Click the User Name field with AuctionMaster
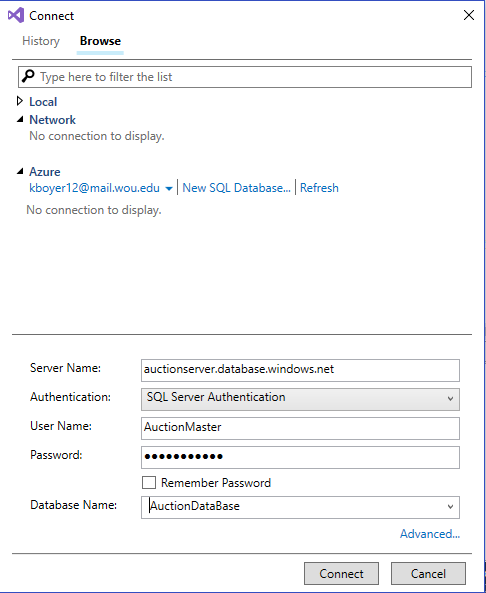486x593 pixels. 300,428
